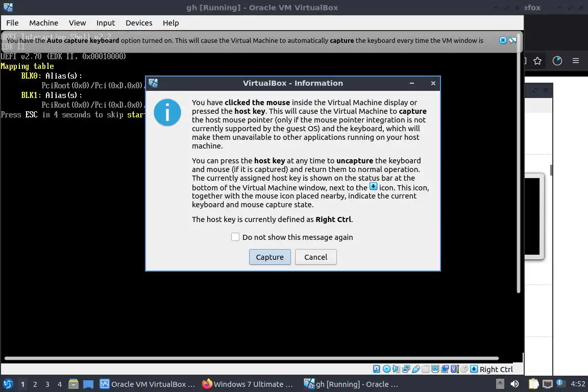Open the file manager taskbar icon
This screenshot has height=392, width=588.
pos(73,384)
